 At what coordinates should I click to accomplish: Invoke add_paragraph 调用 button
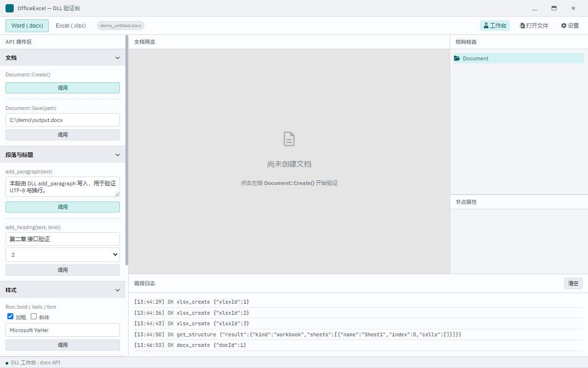point(62,207)
